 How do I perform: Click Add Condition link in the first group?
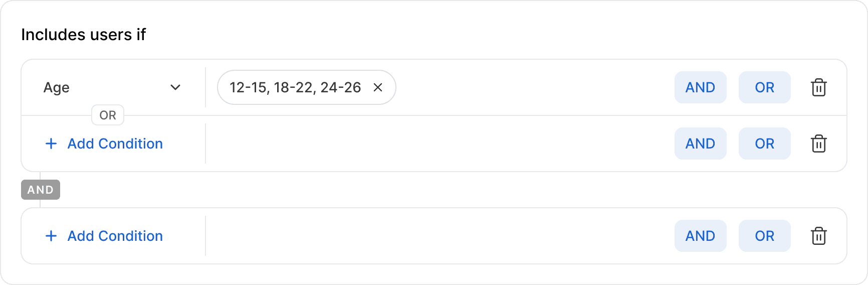pos(115,144)
